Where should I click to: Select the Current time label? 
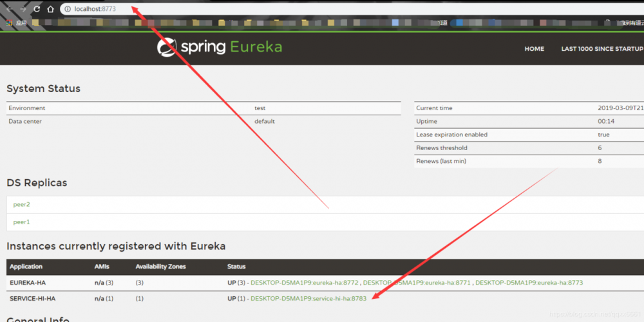click(434, 108)
